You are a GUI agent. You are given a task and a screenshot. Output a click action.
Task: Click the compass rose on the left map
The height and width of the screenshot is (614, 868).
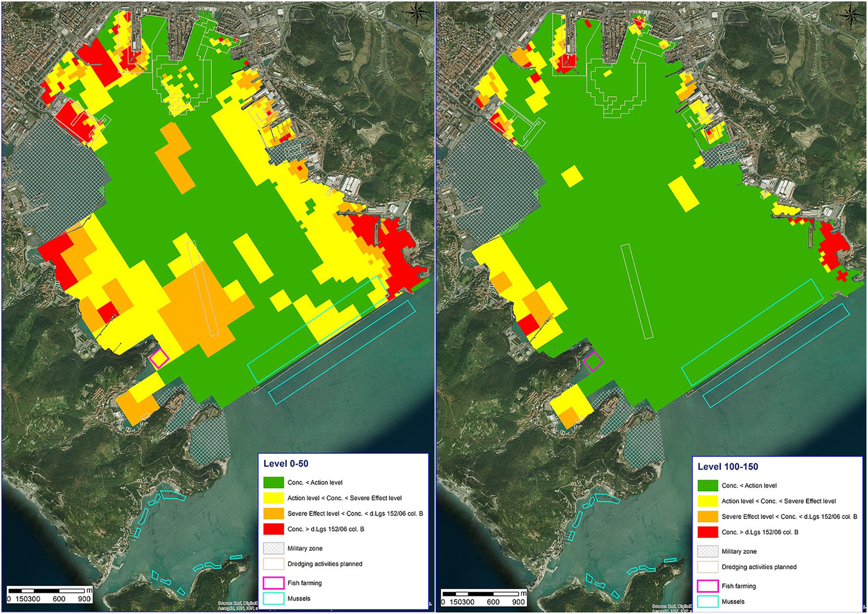(416, 12)
